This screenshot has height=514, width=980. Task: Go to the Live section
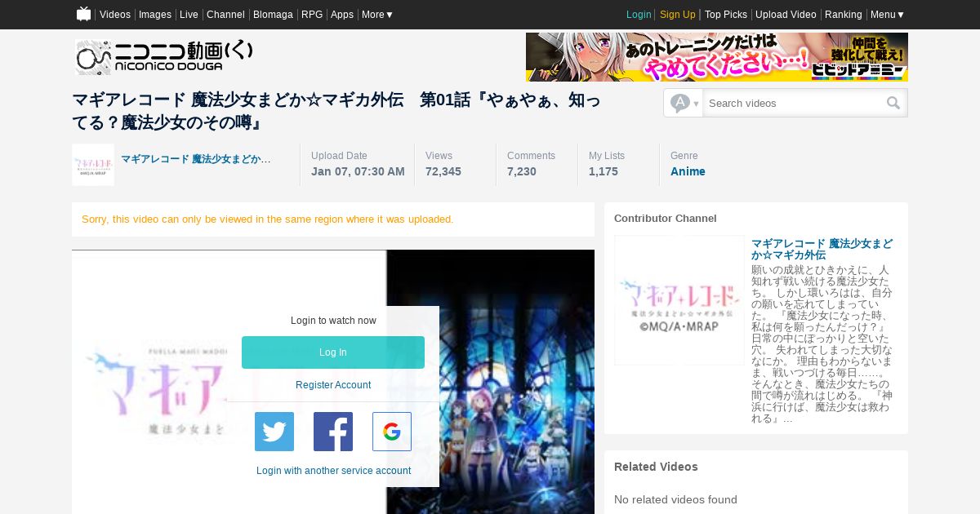click(x=189, y=15)
